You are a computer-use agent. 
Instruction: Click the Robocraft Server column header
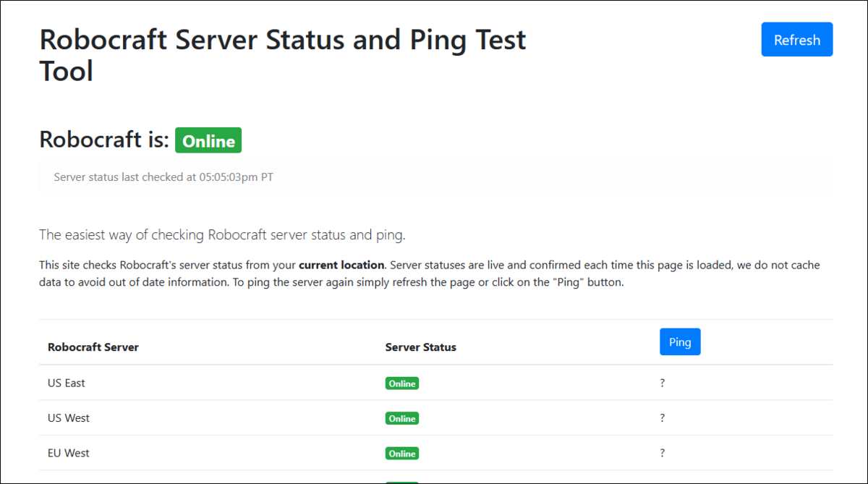93,347
